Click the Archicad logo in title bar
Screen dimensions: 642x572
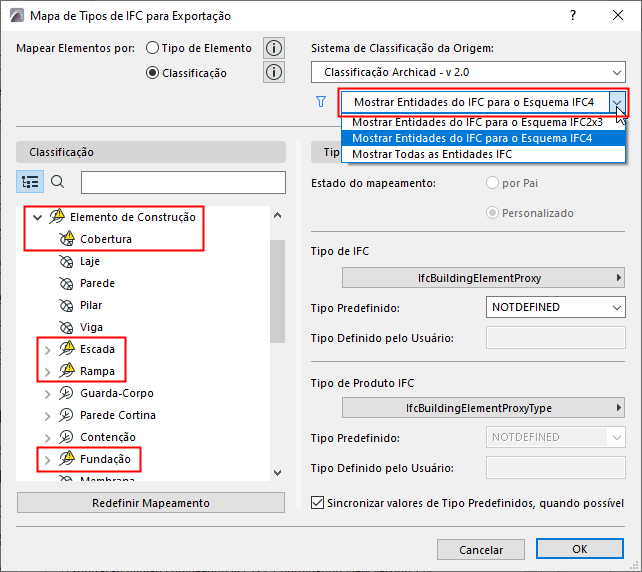click(17, 16)
